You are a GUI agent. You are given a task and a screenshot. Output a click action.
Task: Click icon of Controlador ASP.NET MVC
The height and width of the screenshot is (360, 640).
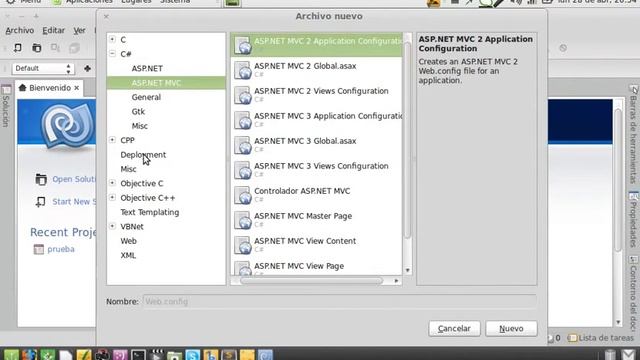(x=242, y=195)
